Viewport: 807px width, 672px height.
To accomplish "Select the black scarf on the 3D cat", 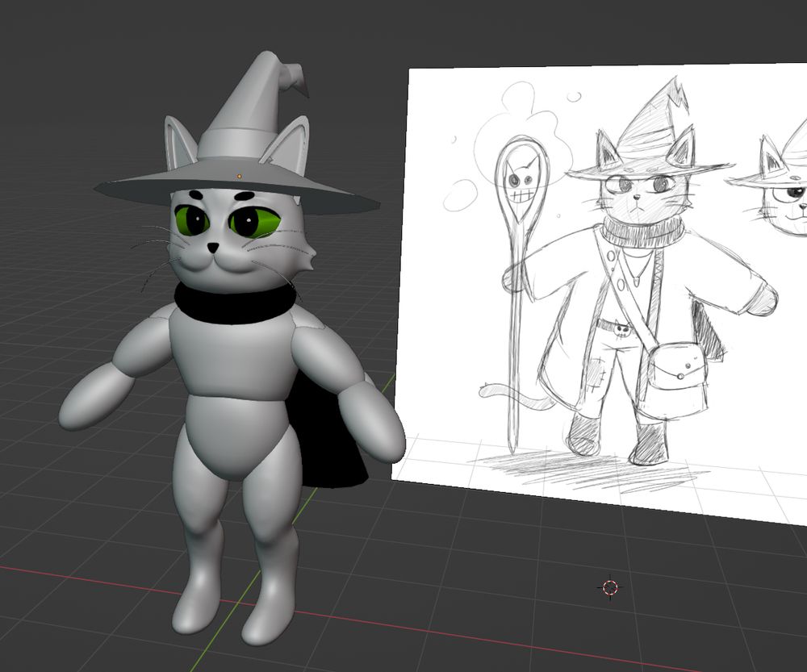I will pyautogui.click(x=235, y=303).
